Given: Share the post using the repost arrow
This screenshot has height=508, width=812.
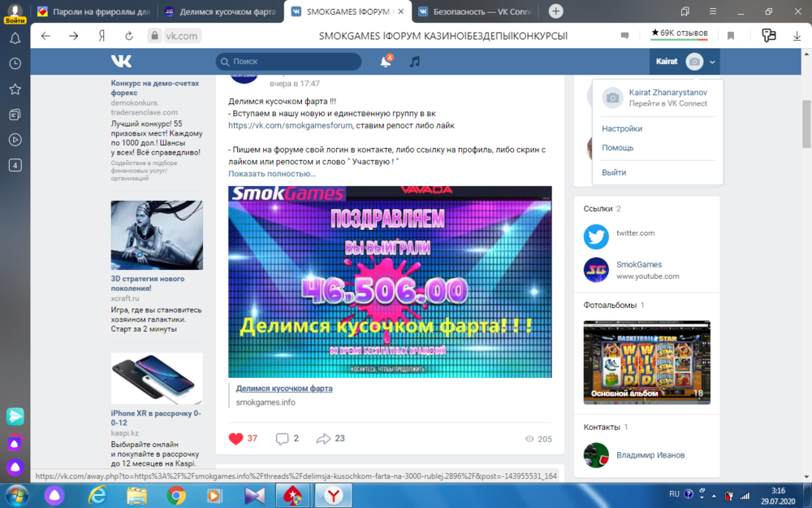Looking at the screenshot, I should click(323, 439).
